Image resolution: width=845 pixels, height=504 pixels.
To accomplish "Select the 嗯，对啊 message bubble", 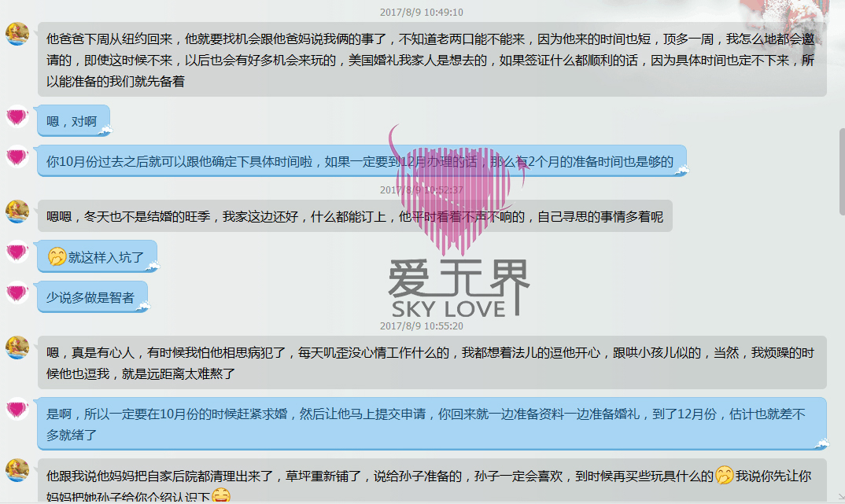I will coord(73,121).
